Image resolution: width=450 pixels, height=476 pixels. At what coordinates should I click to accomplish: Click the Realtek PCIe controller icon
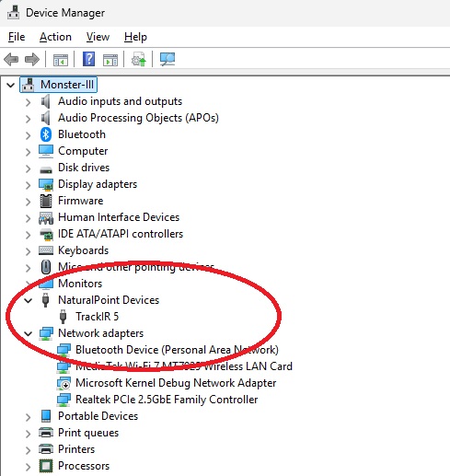(x=63, y=400)
